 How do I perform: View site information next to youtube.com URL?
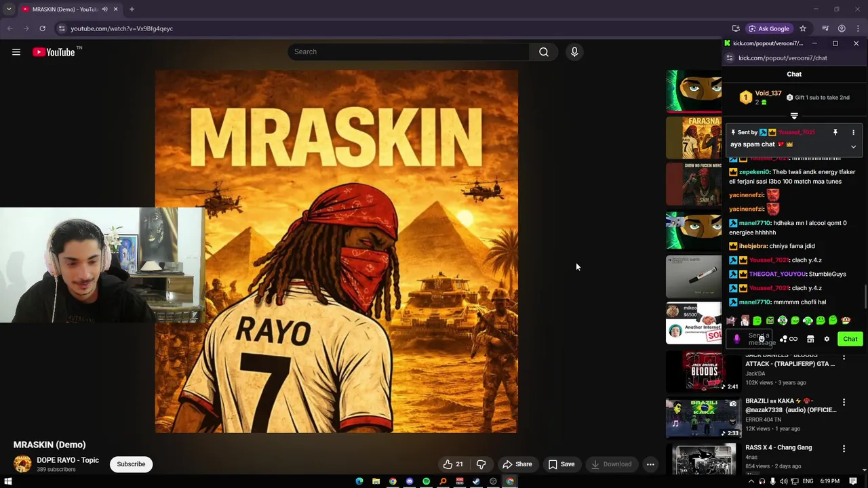pos(62,28)
